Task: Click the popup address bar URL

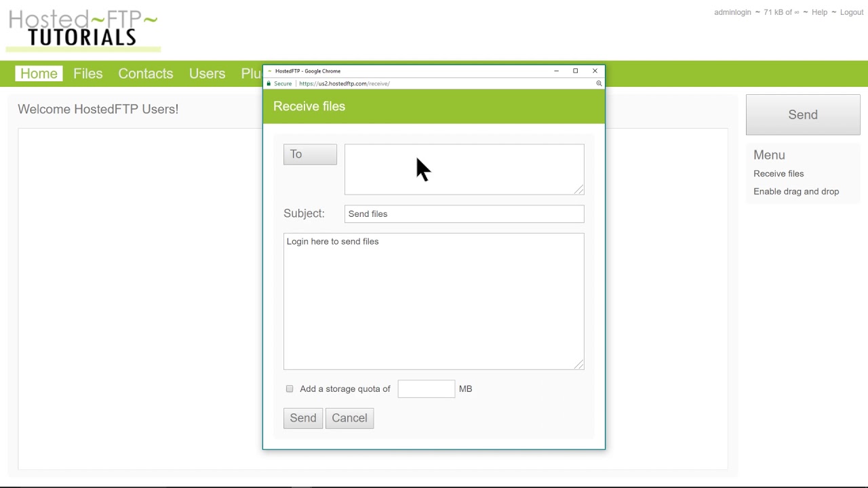Action: 344,83
